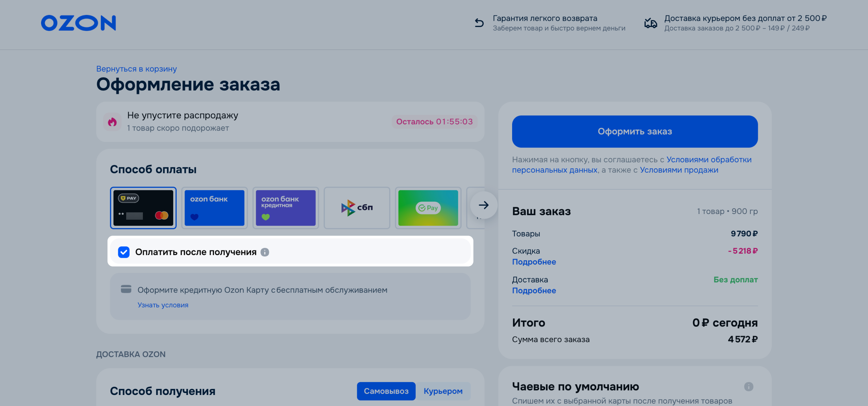Viewport: 868px width, 406px height.
Task: Open Вернуться в корзину link
Action: point(137,69)
